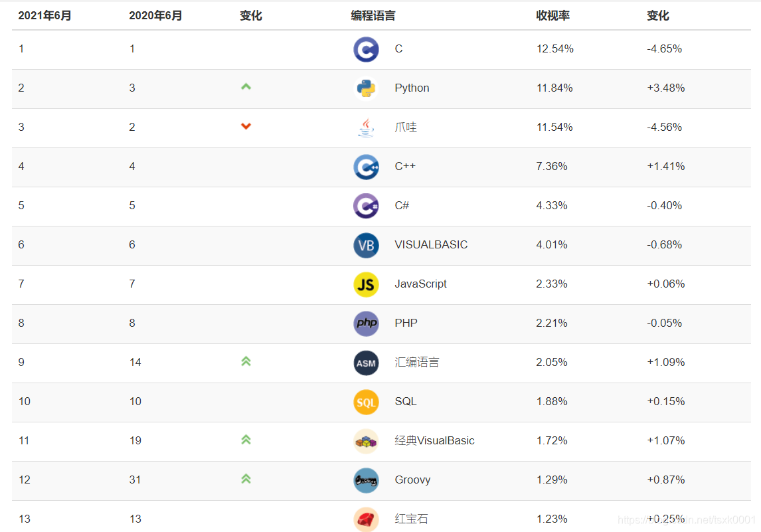Click the language name SQL
This screenshot has width=761, height=532.
(406, 401)
